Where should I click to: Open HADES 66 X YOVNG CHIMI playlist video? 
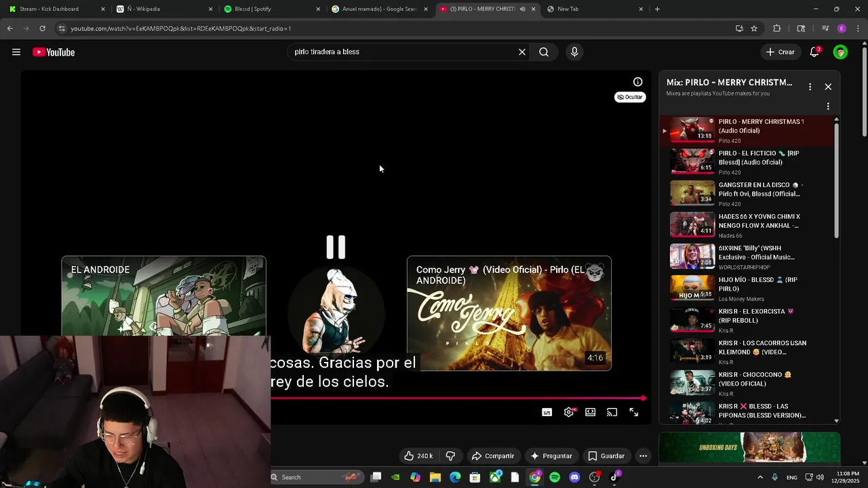746,226
